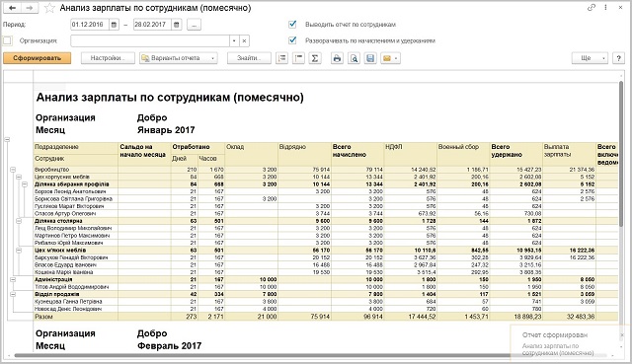Select the Новосад Денис Леонідович row
This screenshot has height=364, width=632.
68,309
